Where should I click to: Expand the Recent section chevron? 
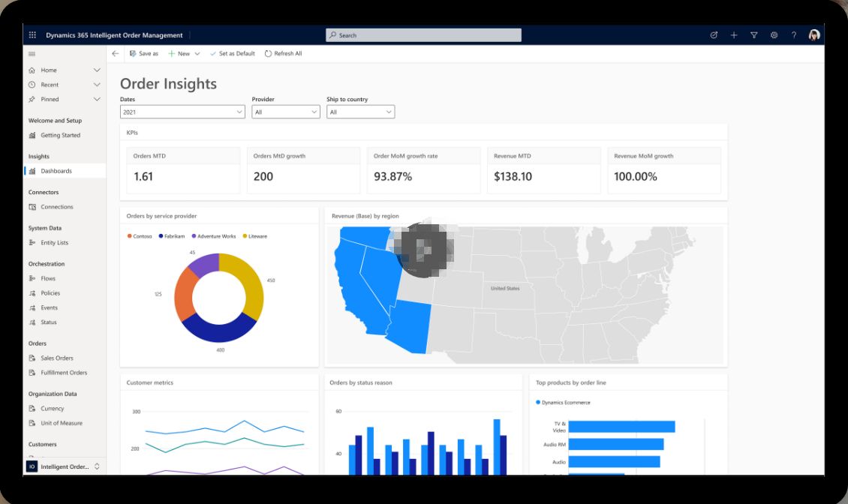pos(97,85)
